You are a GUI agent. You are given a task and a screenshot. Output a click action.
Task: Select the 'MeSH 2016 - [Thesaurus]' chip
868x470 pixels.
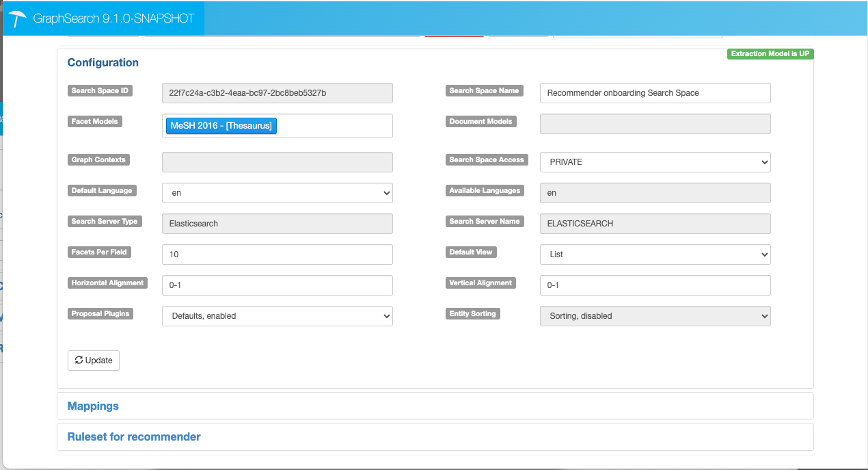(x=220, y=125)
